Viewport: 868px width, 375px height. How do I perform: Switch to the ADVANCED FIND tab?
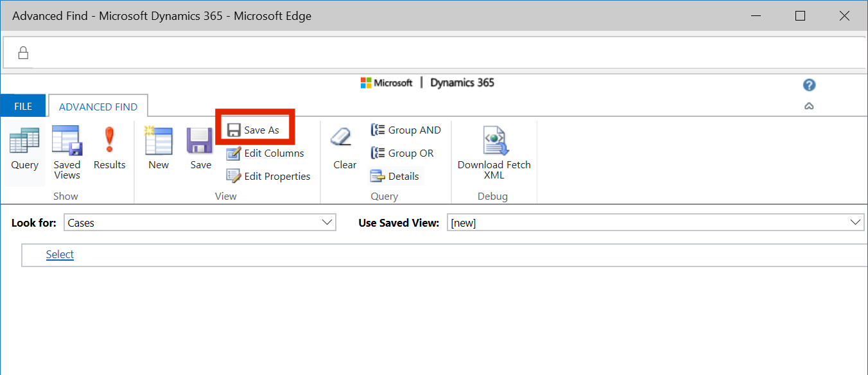(98, 107)
